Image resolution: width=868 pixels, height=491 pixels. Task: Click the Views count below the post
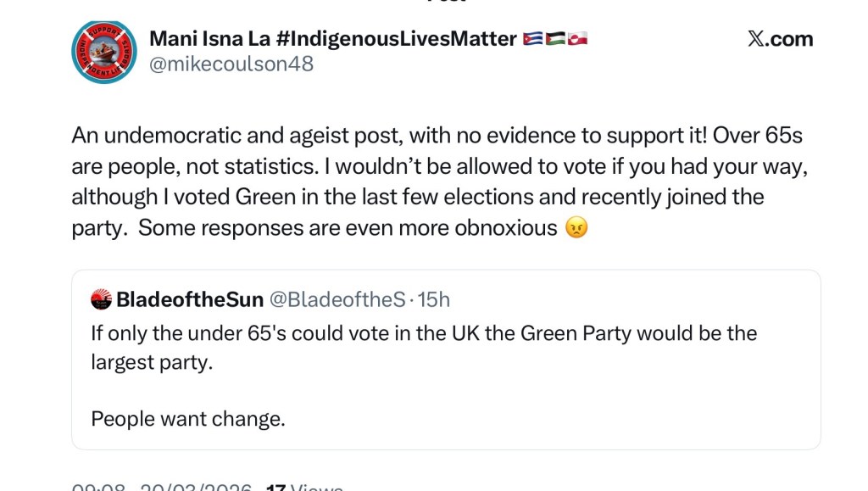305,488
